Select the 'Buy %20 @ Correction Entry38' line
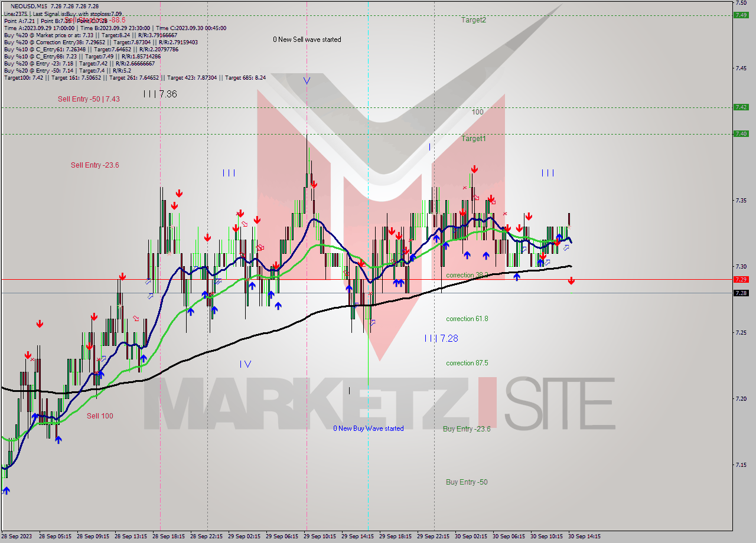Viewport: 756px width, 543px height. pos(100,42)
